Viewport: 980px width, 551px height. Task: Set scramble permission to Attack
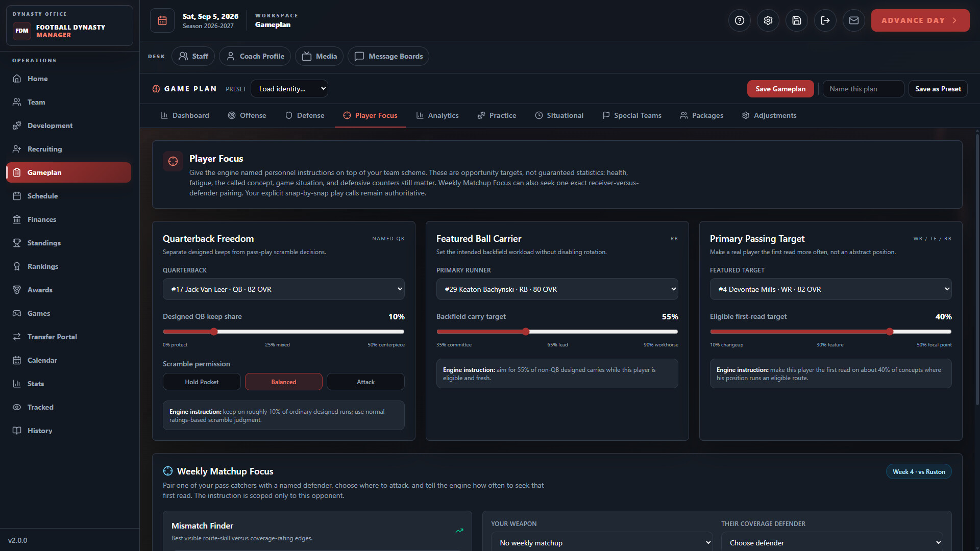point(365,382)
